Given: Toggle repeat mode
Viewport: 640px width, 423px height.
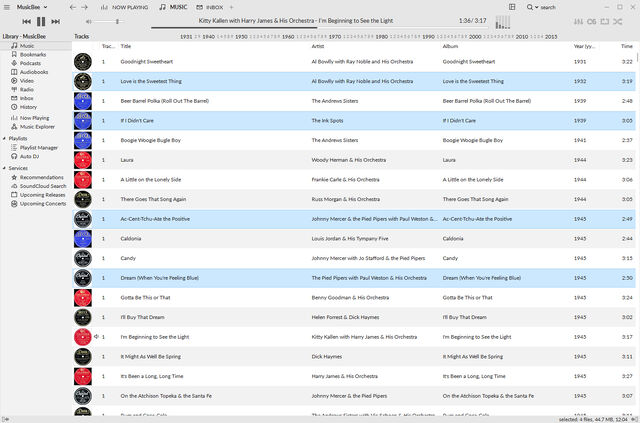Looking at the screenshot, I should 604,21.
